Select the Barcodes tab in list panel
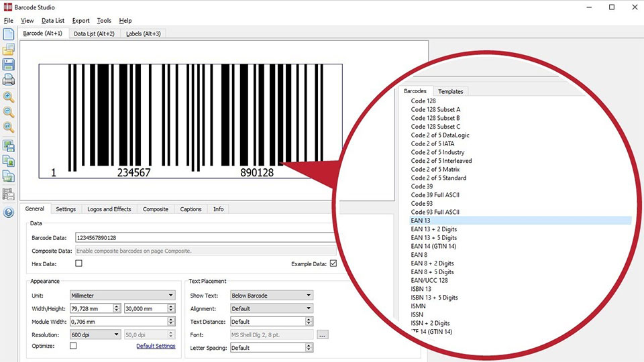644x362 pixels. click(415, 91)
